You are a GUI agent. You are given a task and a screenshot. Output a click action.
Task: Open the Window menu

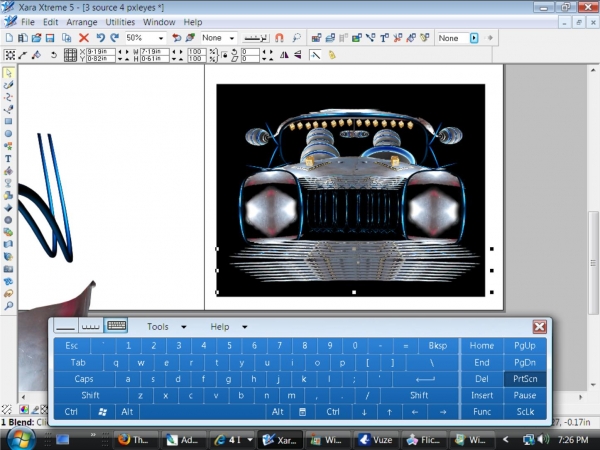coord(159,22)
